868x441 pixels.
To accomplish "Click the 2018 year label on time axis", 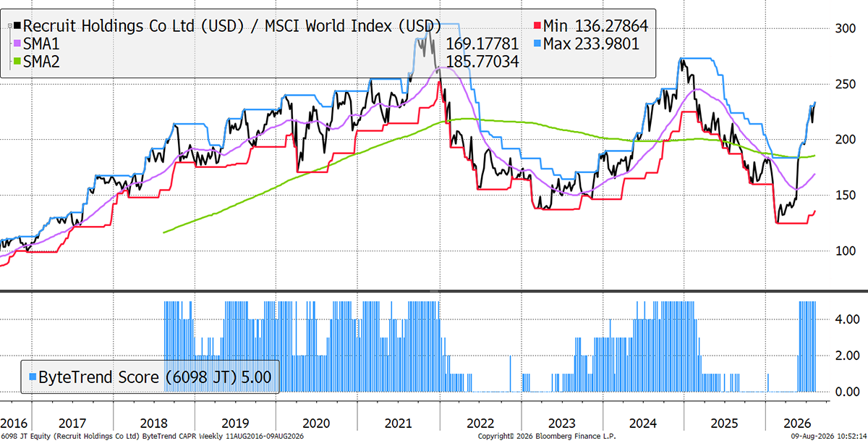I will (153, 422).
